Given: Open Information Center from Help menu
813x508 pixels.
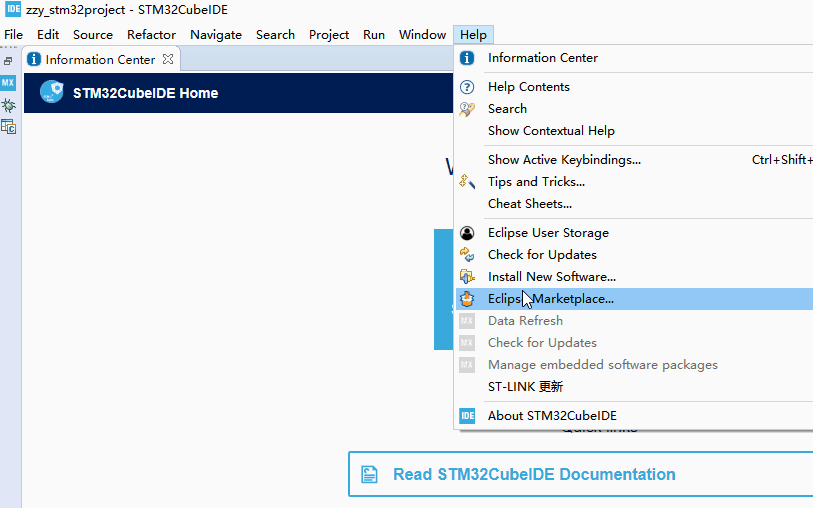Looking at the screenshot, I should pos(634,58).
